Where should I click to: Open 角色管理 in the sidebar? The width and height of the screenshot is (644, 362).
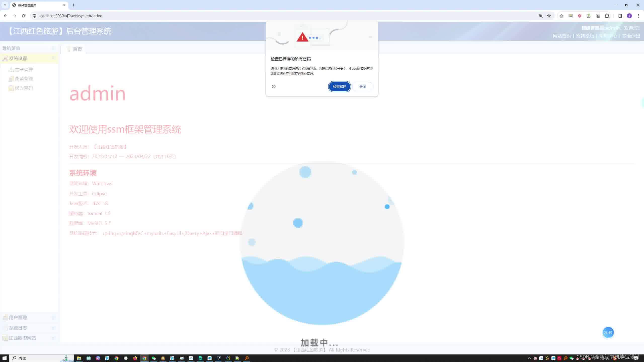point(24,79)
